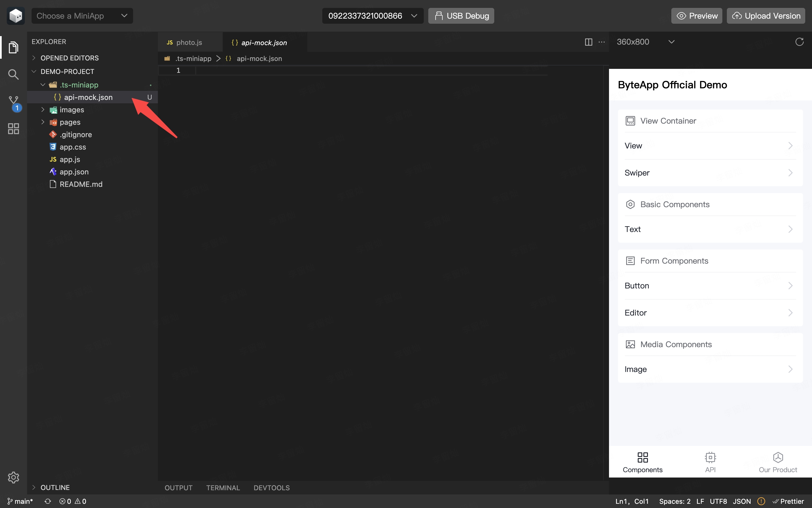Screen dimensions: 812x508
Task: Expand the OUTLINE section
Action: pos(92,487)
